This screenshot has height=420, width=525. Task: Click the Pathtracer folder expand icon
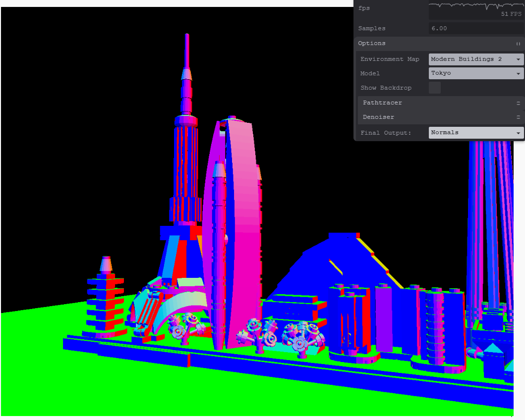coord(518,103)
